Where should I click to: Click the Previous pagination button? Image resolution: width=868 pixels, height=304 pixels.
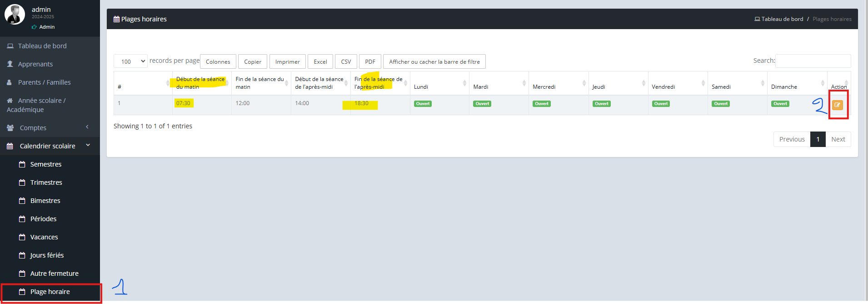pos(792,139)
